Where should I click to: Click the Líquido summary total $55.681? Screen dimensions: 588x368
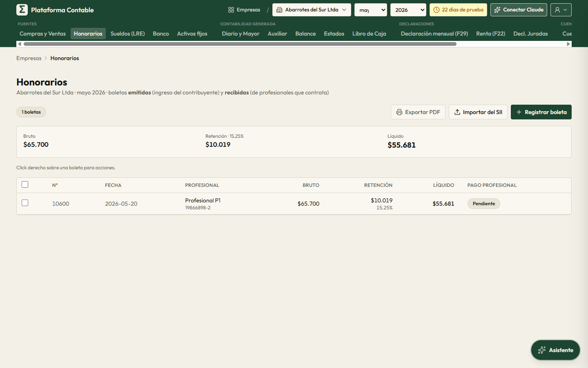pyautogui.click(x=401, y=145)
